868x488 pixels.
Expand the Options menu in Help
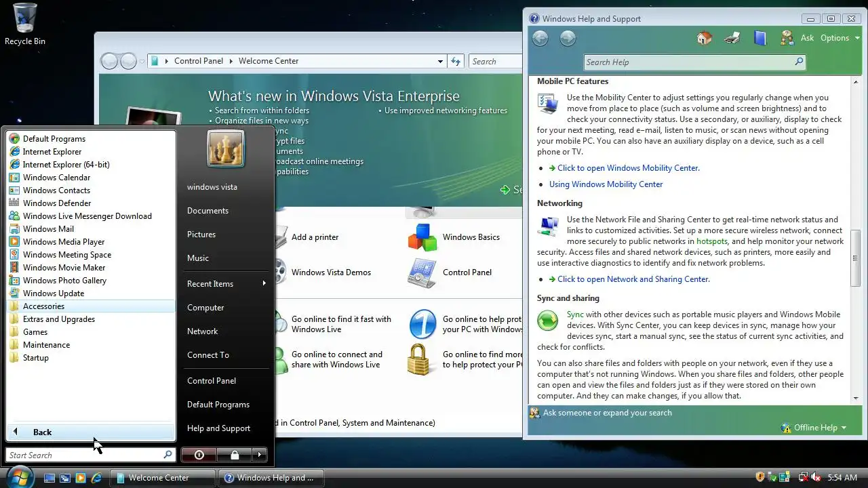(840, 38)
